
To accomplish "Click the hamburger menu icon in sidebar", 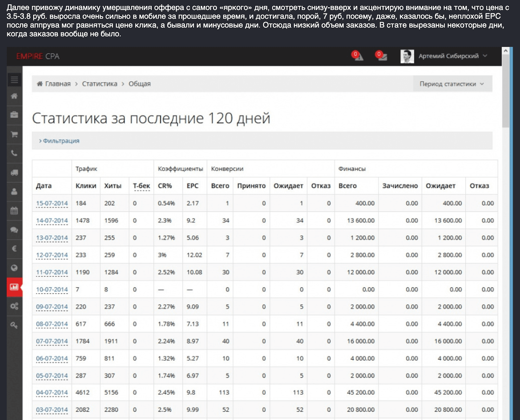I will [x=14, y=80].
